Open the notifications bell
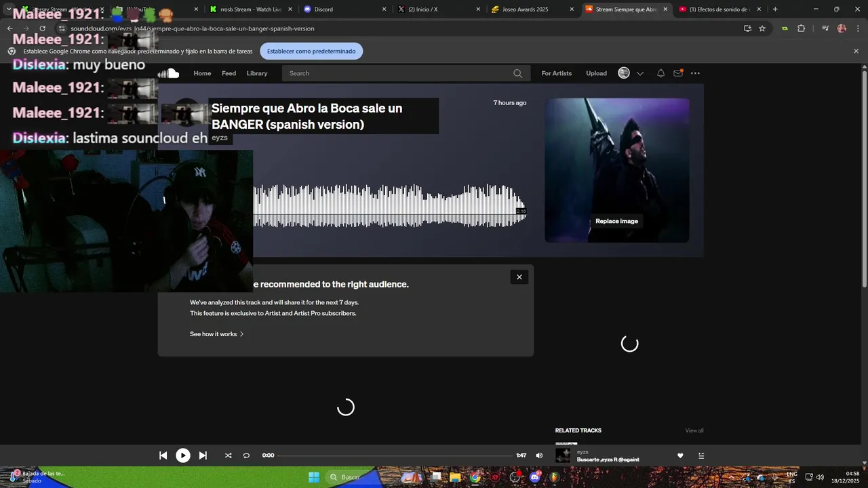This screenshot has height=488, width=868. pyautogui.click(x=660, y=73)
